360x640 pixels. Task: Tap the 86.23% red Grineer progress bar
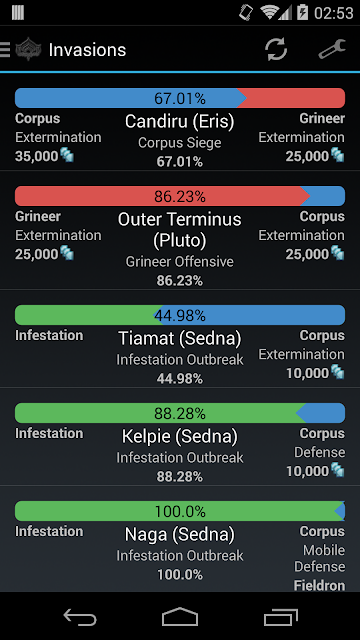click(180, 196)
